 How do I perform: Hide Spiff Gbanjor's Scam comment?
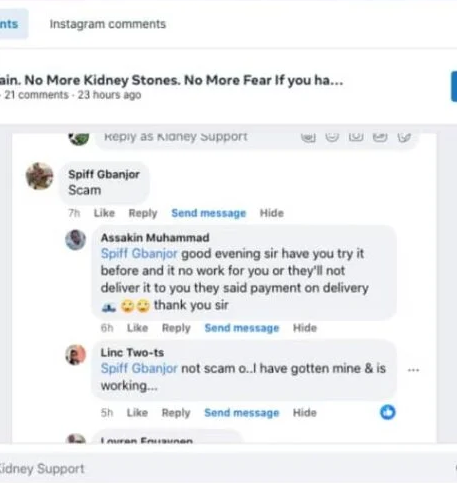tap(272, 213)
